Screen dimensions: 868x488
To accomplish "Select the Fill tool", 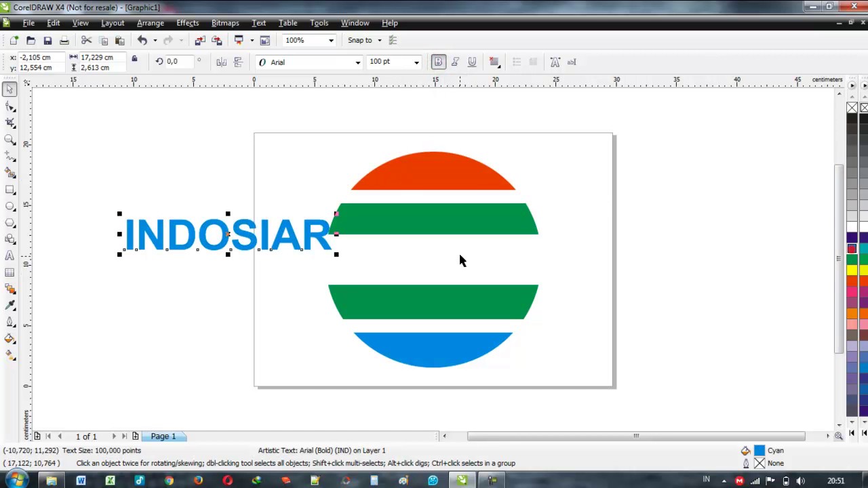I will 9,339.
